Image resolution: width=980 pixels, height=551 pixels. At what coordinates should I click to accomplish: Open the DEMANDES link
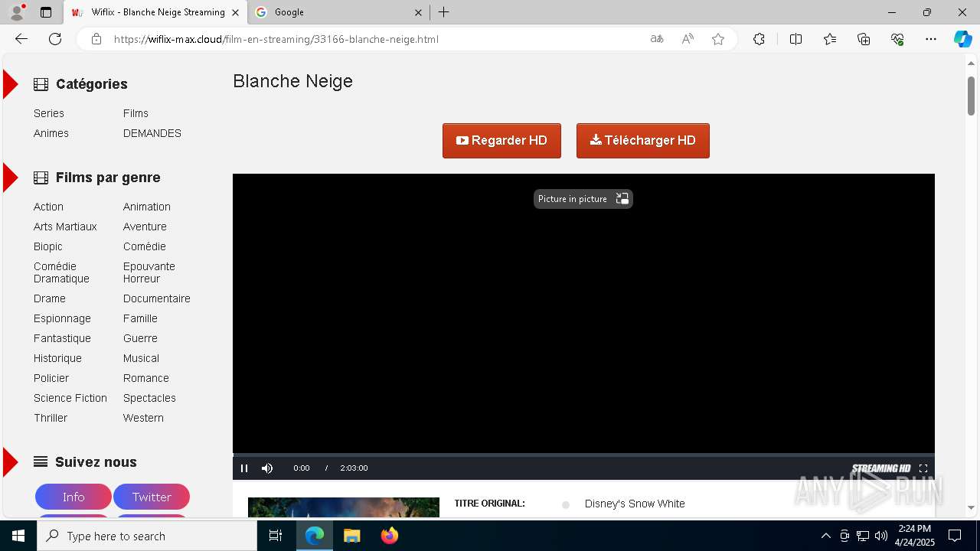click(152, 133)
